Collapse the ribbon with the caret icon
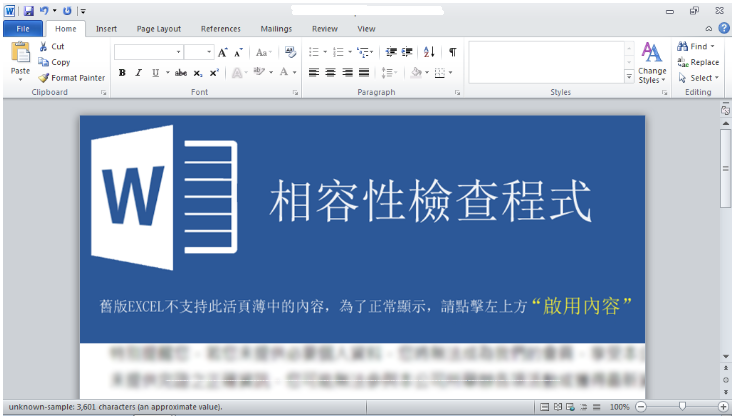 click(x=709, y=29)
